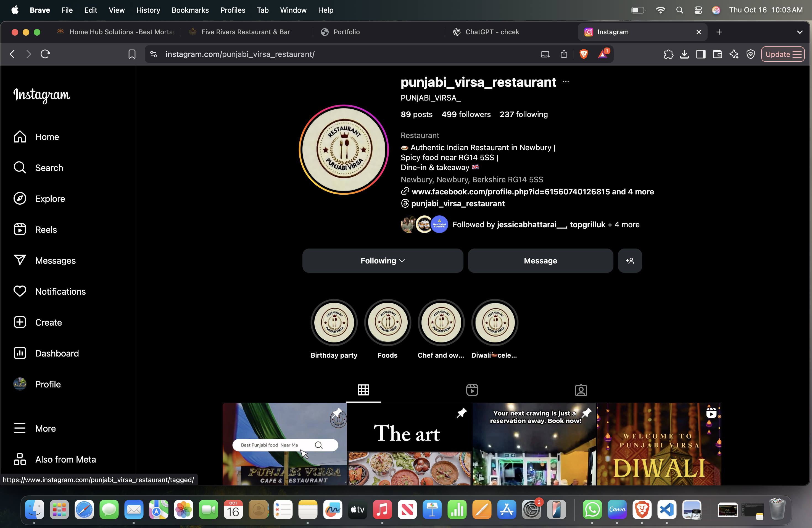This screenshot has width=812, height=528.
Task: Open the Bookmarks menu bar item
Action: pyautogui.click(x=190, y=10)
